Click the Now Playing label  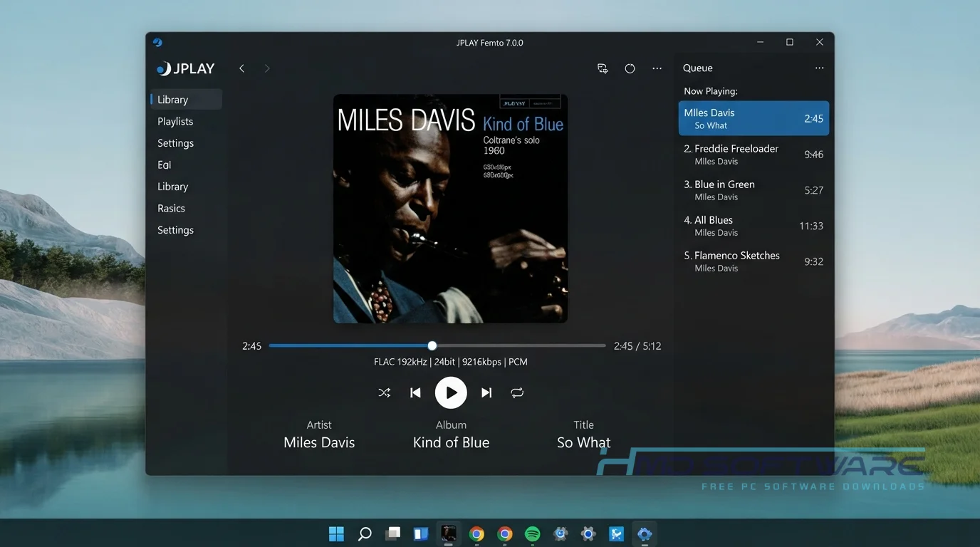(x=711, y=91)
